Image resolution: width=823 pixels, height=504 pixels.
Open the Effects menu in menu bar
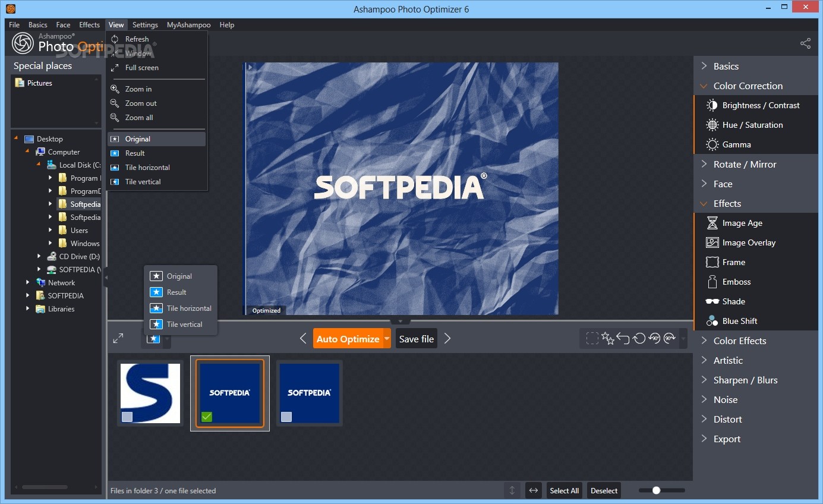click(x=89, y=25)
